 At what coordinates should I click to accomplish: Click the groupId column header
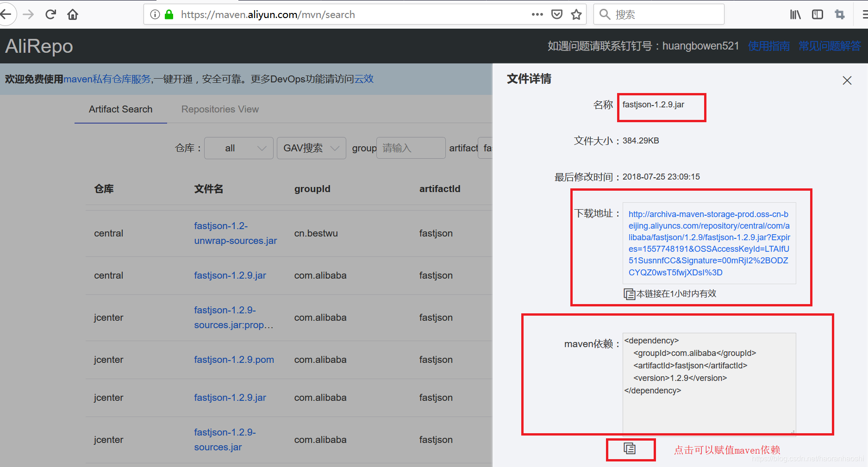[x=312, y=189]
